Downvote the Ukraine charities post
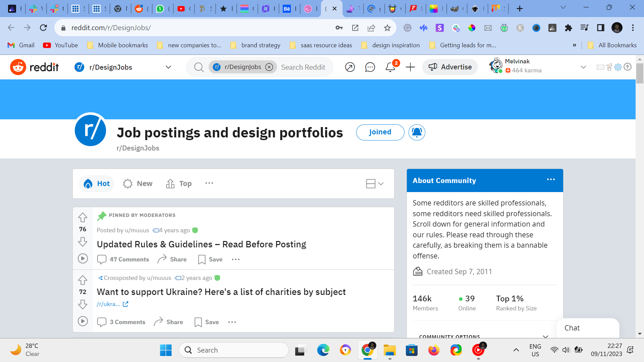The height and width of the screenshot is (362, 644). pos(83,304)
